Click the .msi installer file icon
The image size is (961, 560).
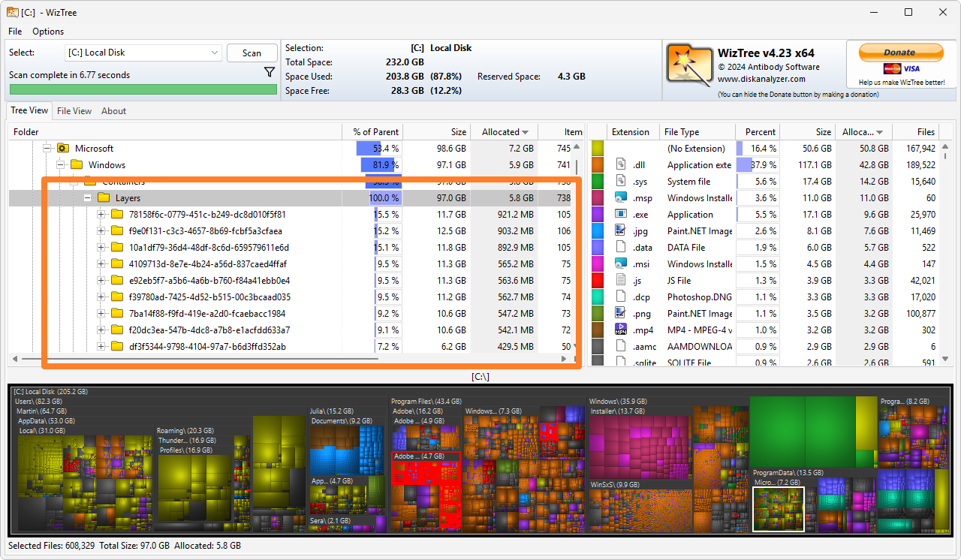[x=621, y=263]
